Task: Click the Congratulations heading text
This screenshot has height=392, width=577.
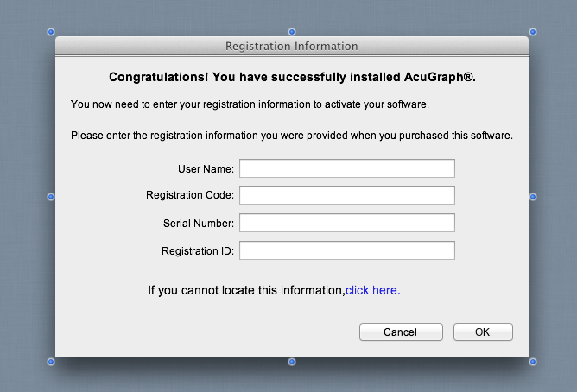Action: (292, 77)
